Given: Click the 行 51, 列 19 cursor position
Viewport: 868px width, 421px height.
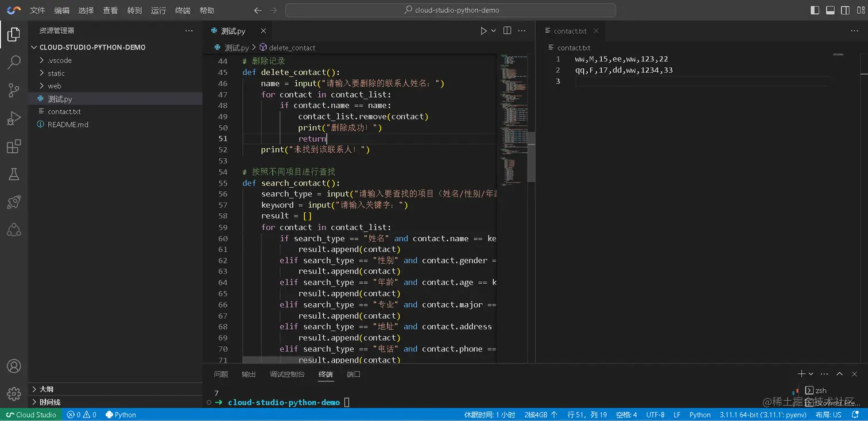Looking at the screenshot, I should tap(587, 415).
